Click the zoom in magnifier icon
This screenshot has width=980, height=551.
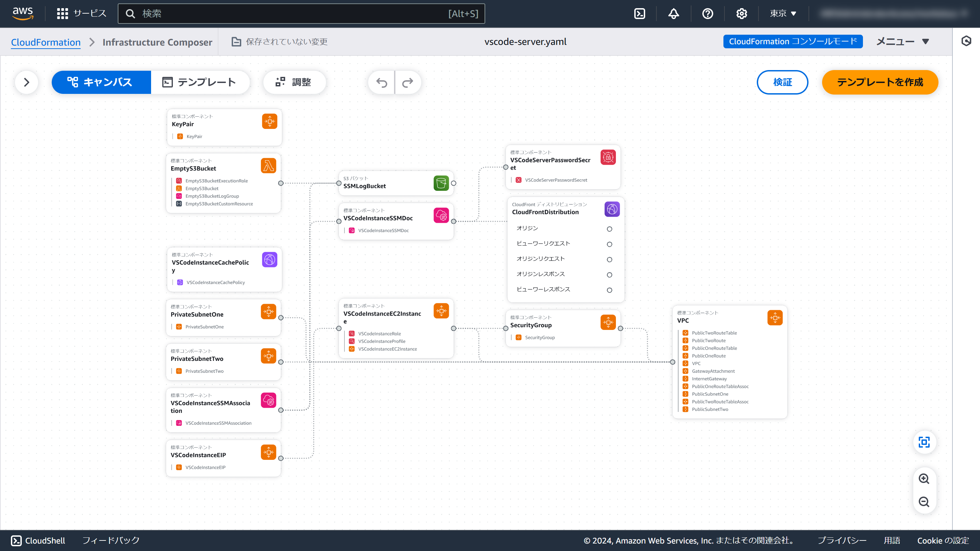pyautogui.click(x=924, y=479)
